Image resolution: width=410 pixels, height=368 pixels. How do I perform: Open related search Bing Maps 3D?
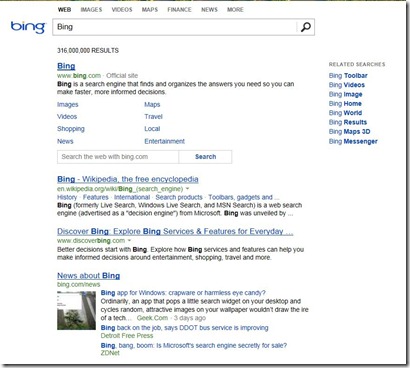tap(349, 132)
